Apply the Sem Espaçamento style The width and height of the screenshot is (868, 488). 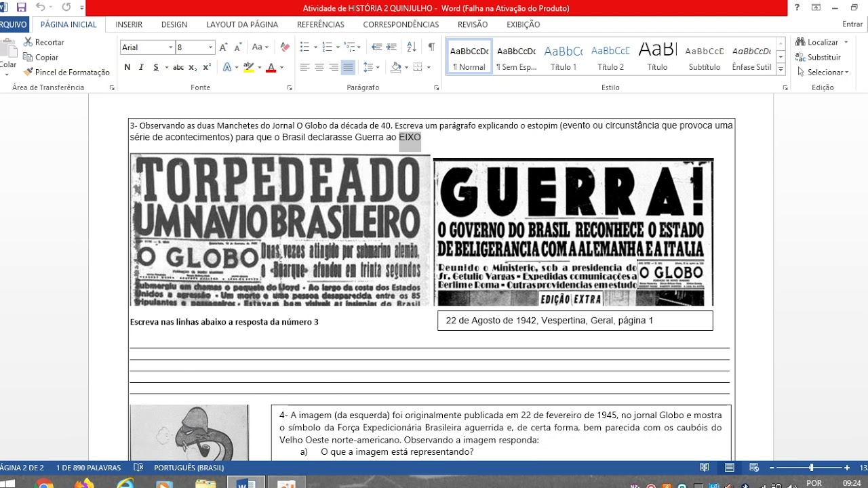click(x=516, y=57)
